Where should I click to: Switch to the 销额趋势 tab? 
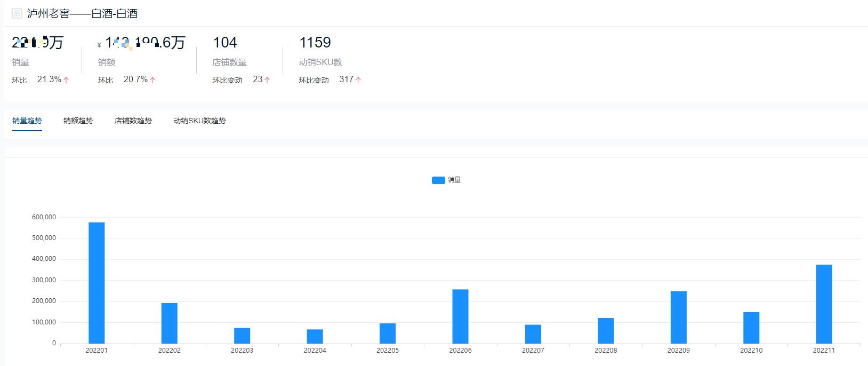coord(78,121)
